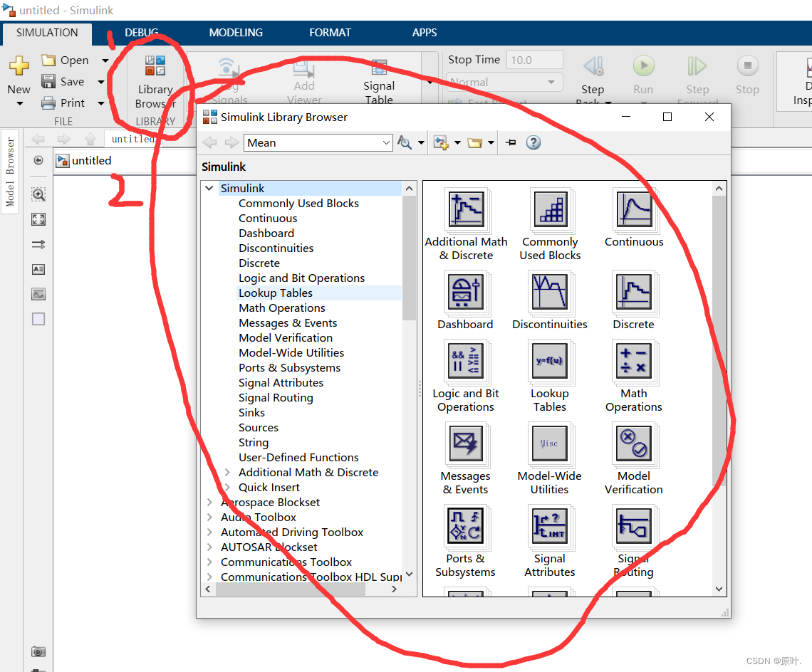This screenshot has width=812, height=672.
Task: Click the block search icon in Library Browser
Action: click(405, 142)
